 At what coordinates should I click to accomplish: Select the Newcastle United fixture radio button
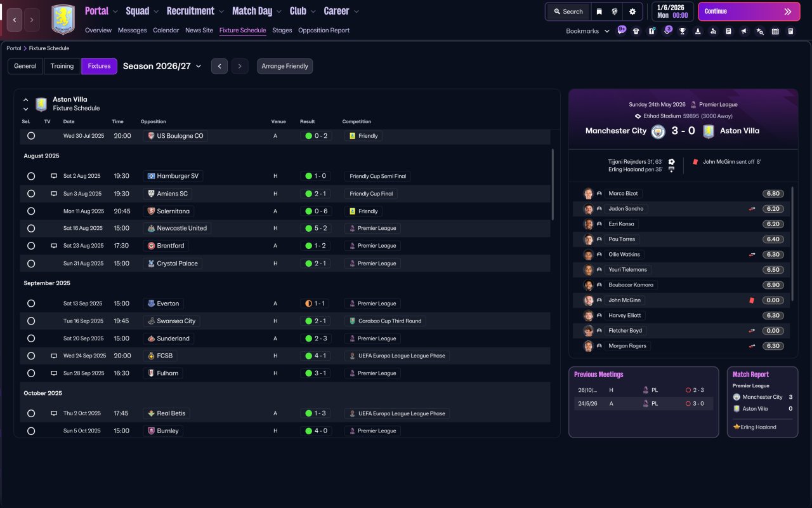tap(31, 228)
